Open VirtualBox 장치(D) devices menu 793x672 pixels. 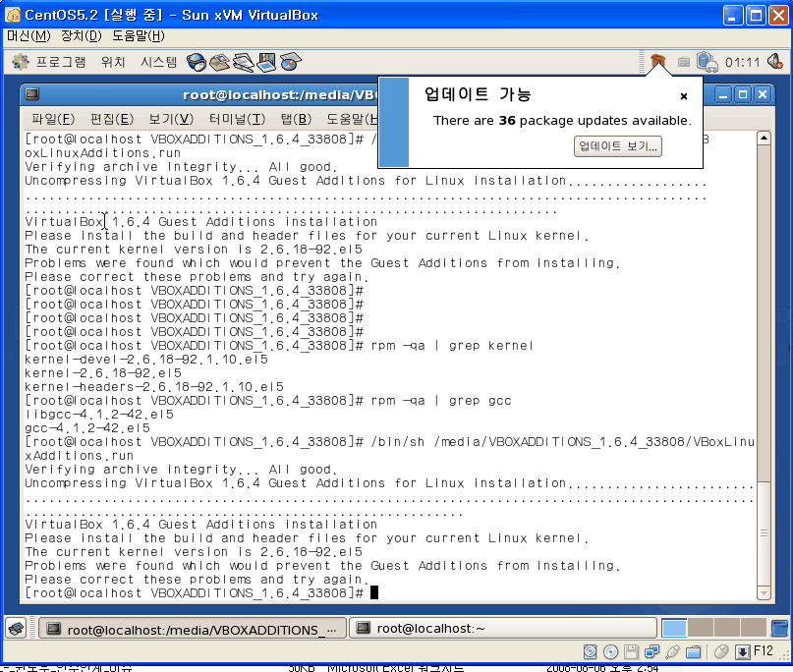(x=81, y=36)
